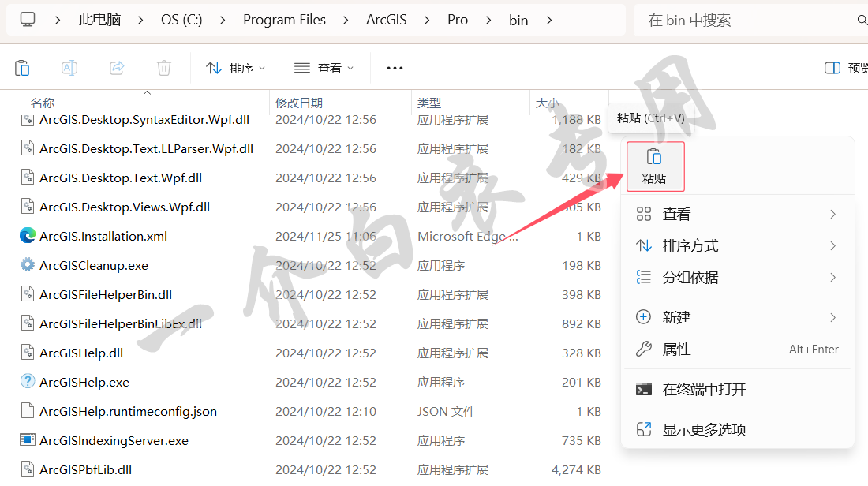The image size is (868, 486).
Task: Click the dll icon of ArcGIS.Desktop.Text.Wpf.dll
Action: (x=28, y=178)
